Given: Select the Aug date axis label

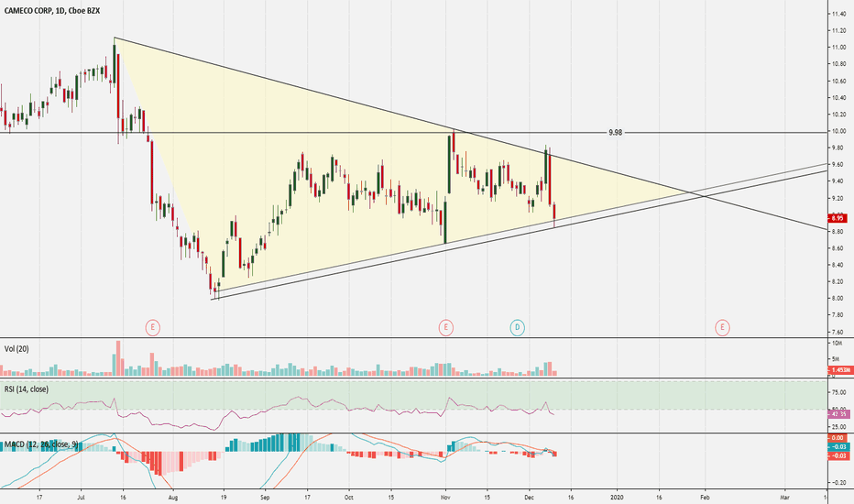Looking at the screenshot, I should point(172,497).
